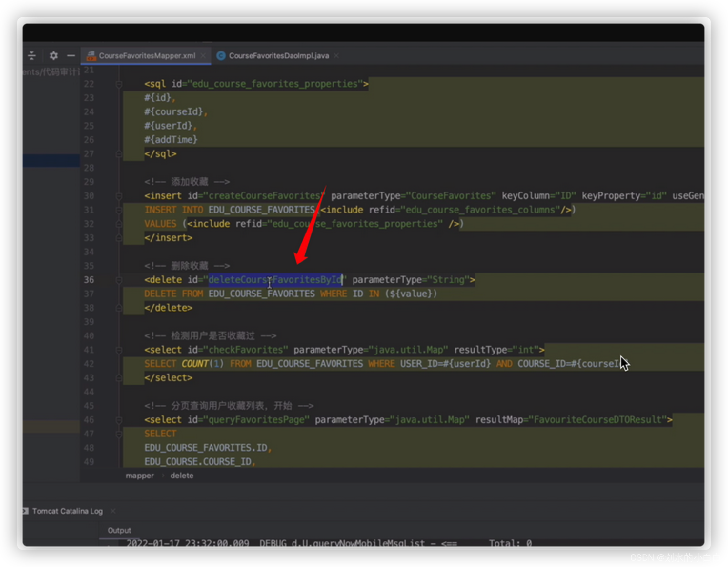Click the #{courseId}, line 24 text

[x=176, y=112]
